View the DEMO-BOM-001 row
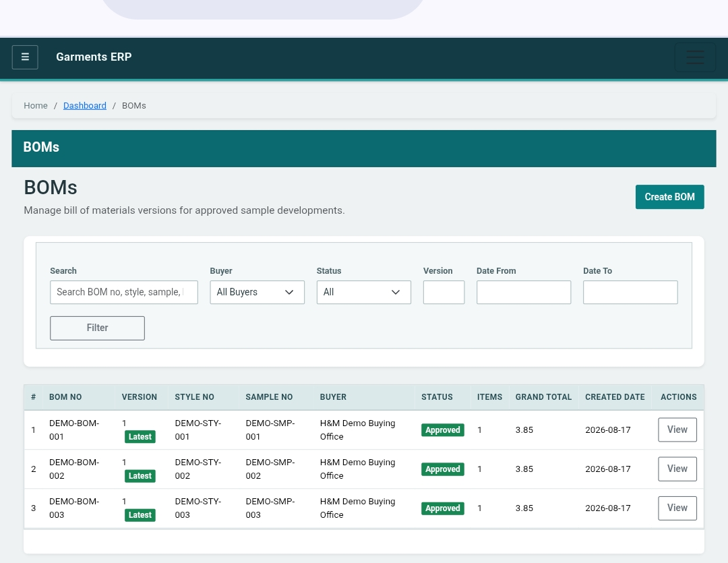The height and width of the screenshot is (563, 728). [x=677, y=429]
